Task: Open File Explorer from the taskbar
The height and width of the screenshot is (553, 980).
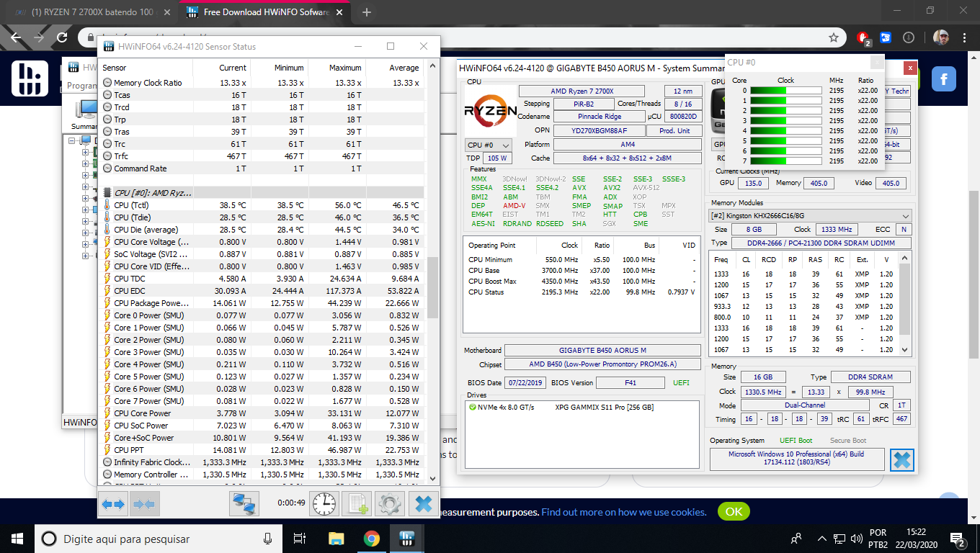Action: (337, 539)
